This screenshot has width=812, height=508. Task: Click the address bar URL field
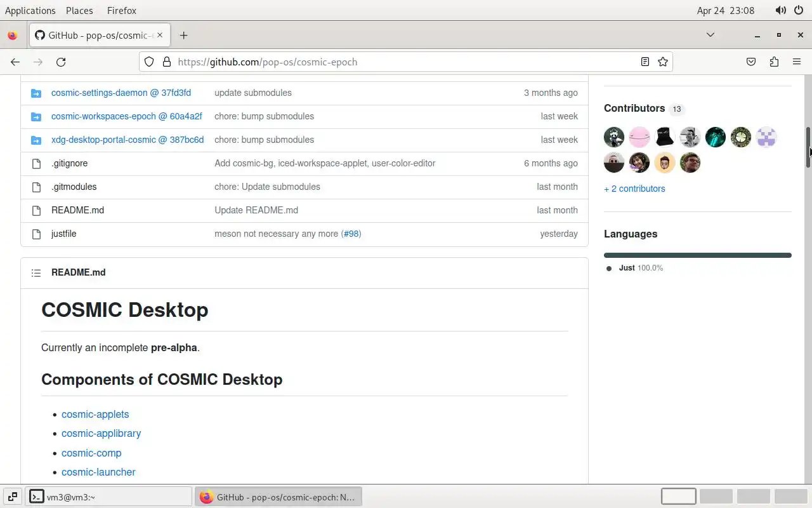pos(406,62)
